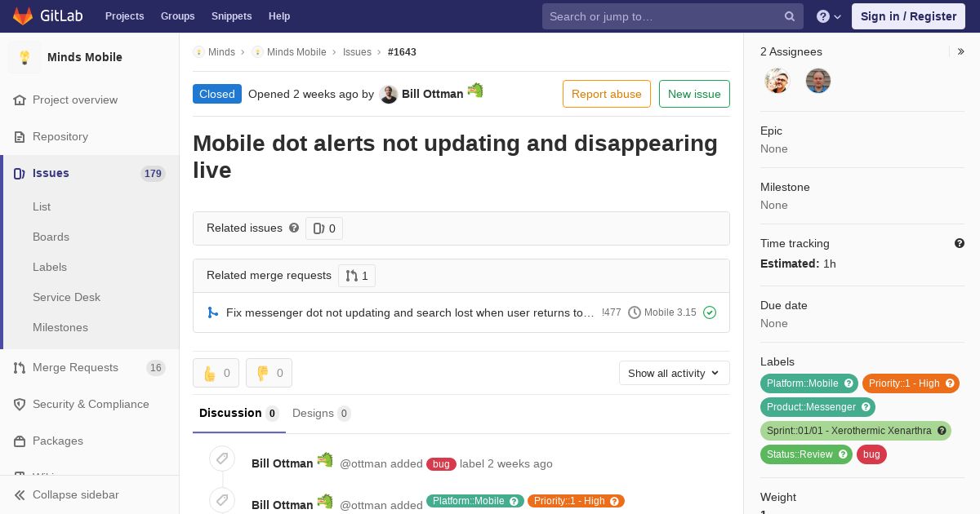Open the Help question mark menu
This screenshot has width=980, height=514.
tap(829, 16)
